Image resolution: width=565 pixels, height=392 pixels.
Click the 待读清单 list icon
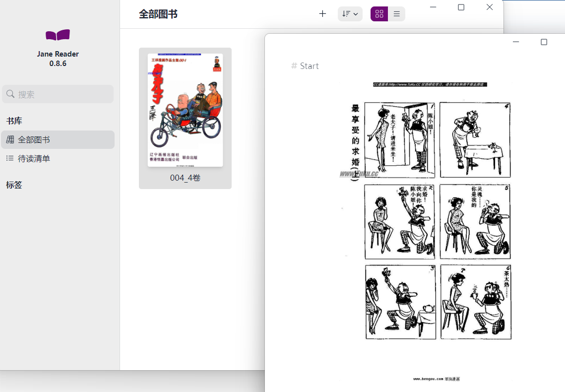(10, 158)
